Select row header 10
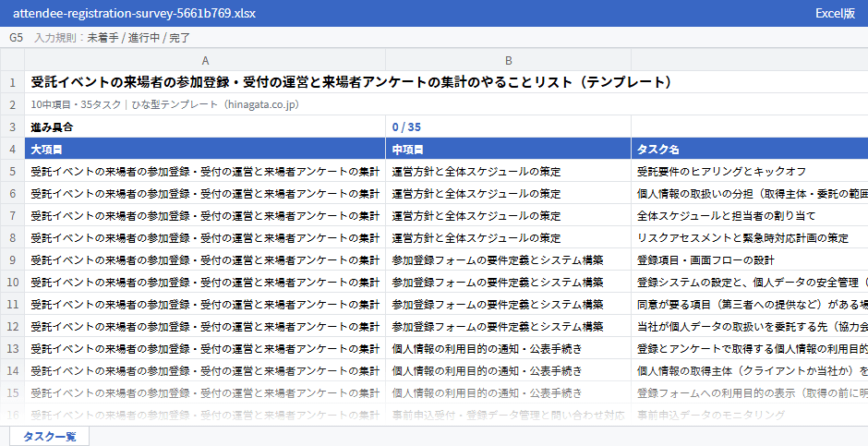This screenshot has width=868, height=446. coord(12,282)
